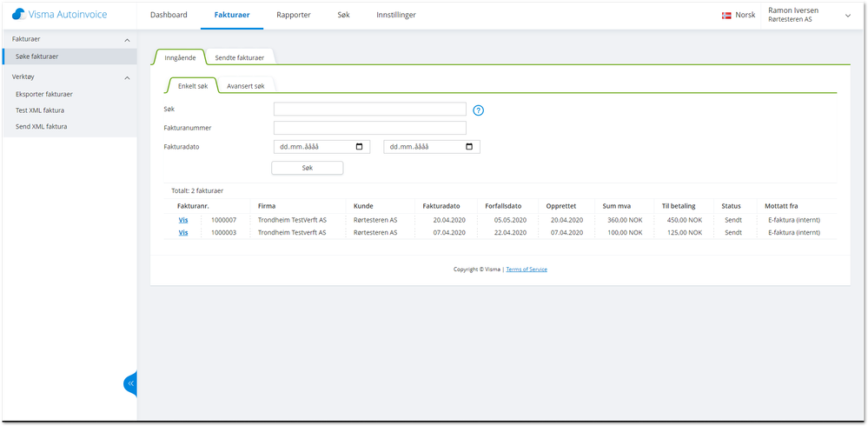Image resolution: width=868 pixels, height=426 pixels.
Task: Click the Til betaling column header
Action: pos(679,206)
